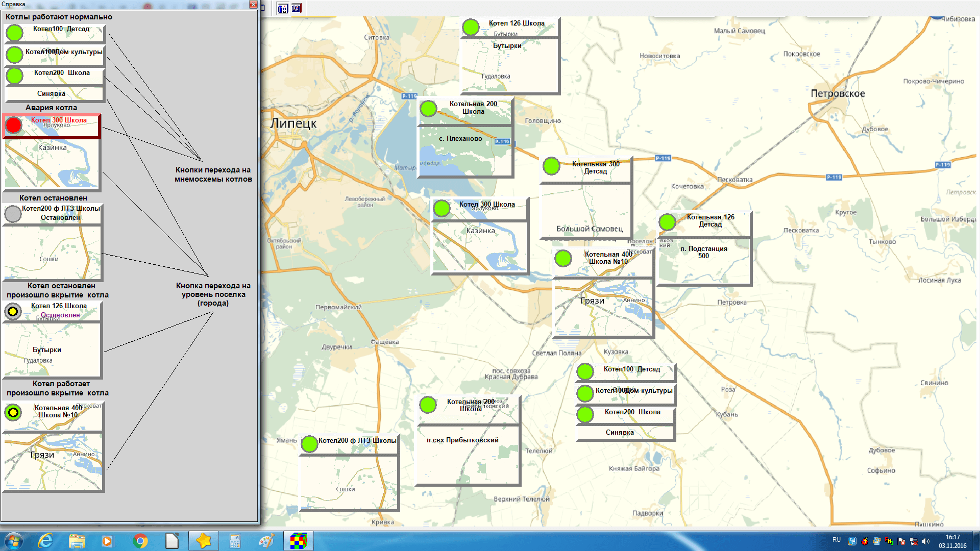
Task: Click green indicator of Котельная 300 Детсад
Action: point(551,166)
